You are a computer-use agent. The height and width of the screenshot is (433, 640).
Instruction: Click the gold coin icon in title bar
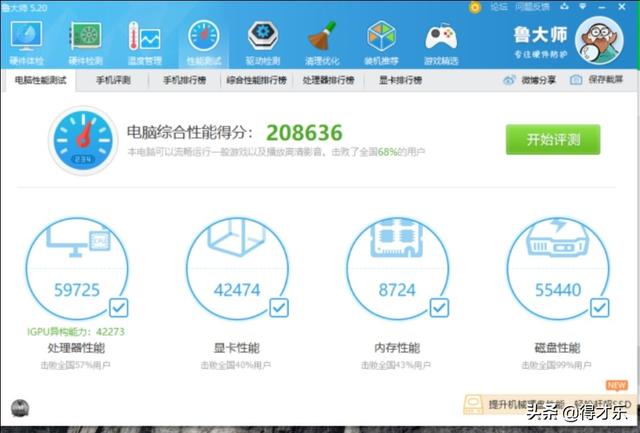coord(475,7)
